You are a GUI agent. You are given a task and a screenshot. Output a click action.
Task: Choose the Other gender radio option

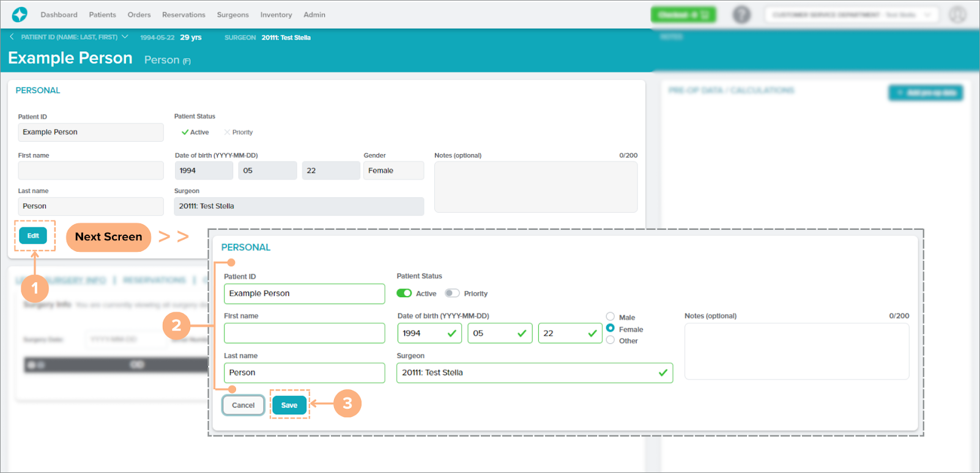(x=611, y=340)
